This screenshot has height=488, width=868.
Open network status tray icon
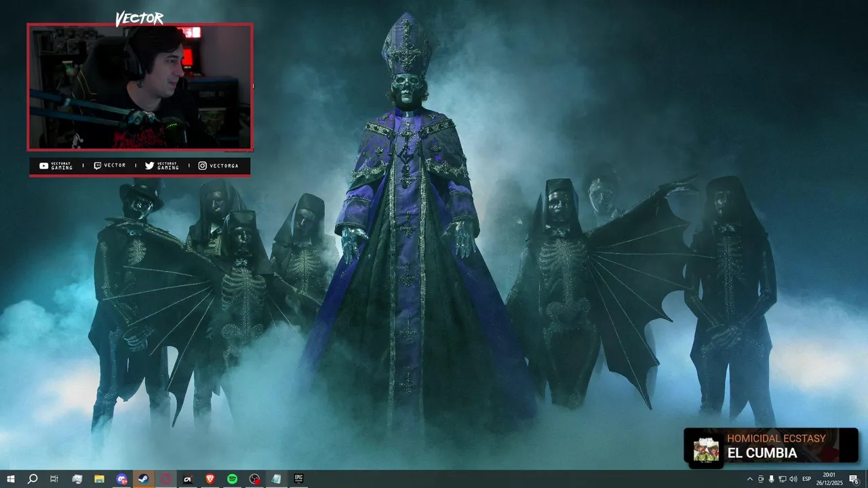783,479
